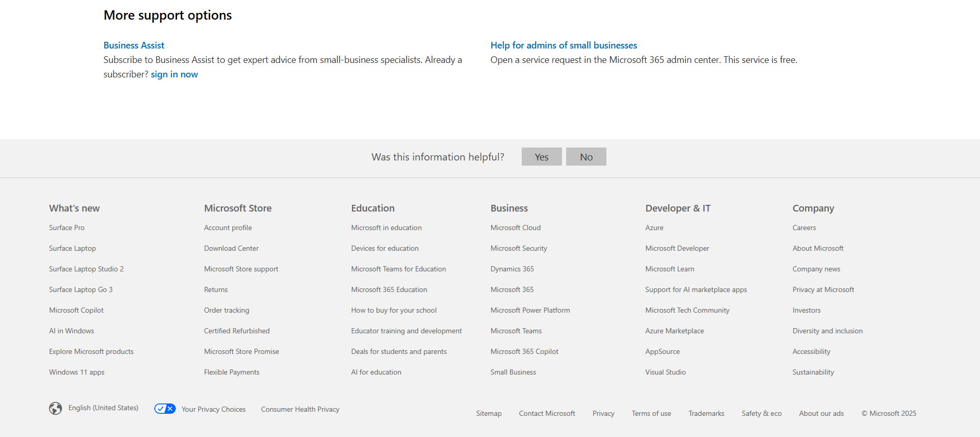Click the sign in now link
980x437 pixels.
point(174,74)
